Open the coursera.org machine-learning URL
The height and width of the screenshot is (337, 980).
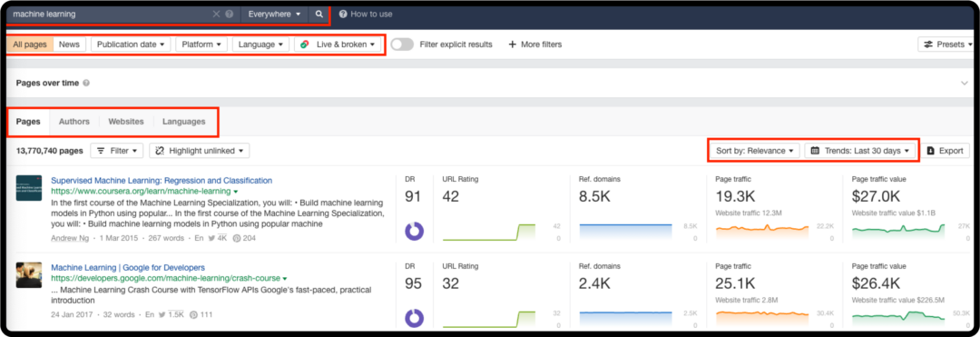coord(142,192)
